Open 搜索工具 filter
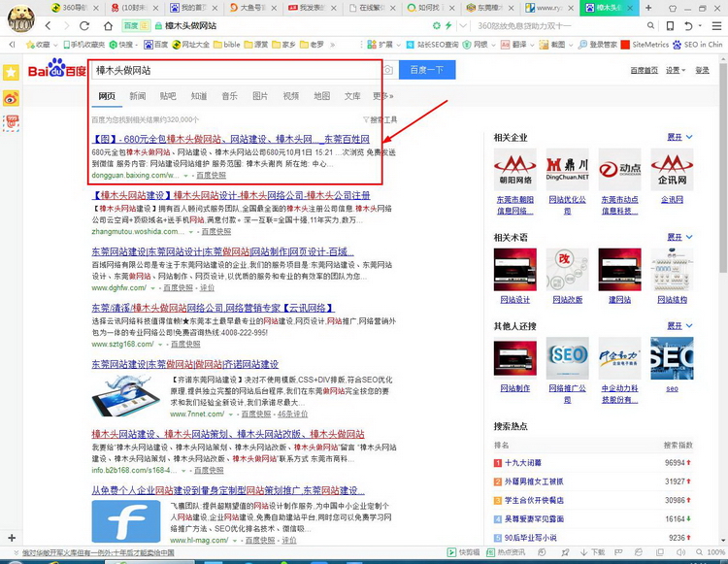This screenshot has width=728, height=564. pyautogui.click(x=380, y=119)
